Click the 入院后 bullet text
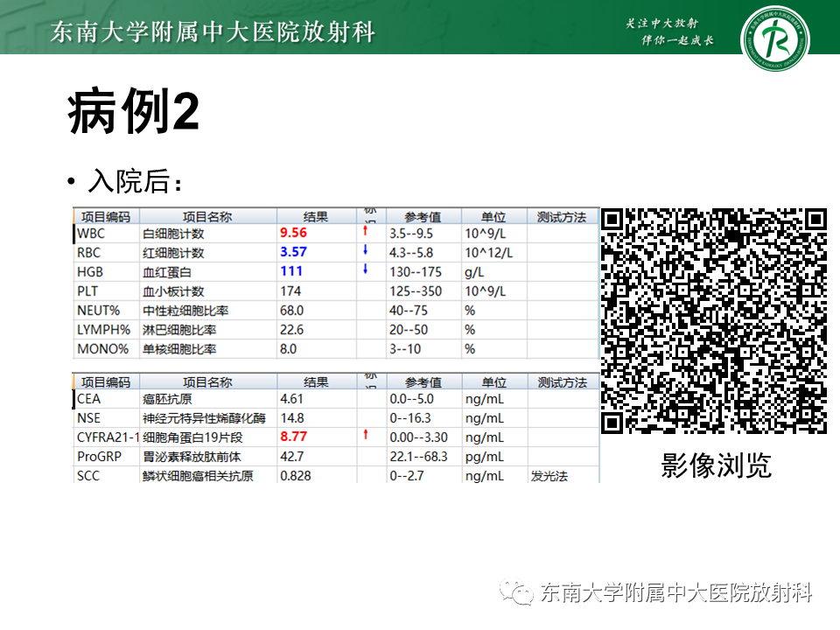The width and height of the screenshot is (840, 630). click(x=135, y=181)
